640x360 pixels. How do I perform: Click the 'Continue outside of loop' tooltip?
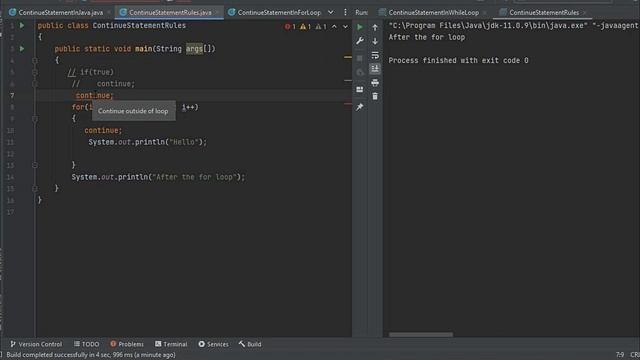(133, 111)
